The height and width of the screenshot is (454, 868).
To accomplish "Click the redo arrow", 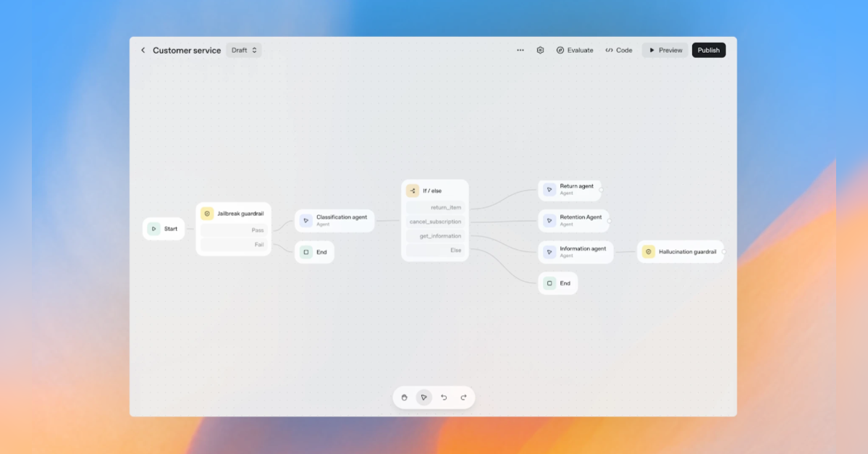I will pyautogui.click(x=463, y=397).
